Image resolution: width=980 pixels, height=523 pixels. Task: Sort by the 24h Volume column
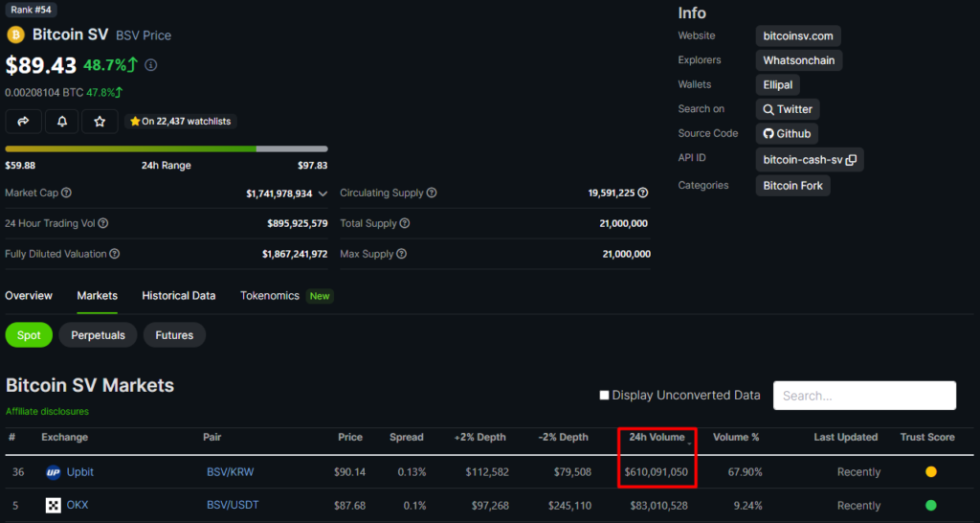(657, 438)
